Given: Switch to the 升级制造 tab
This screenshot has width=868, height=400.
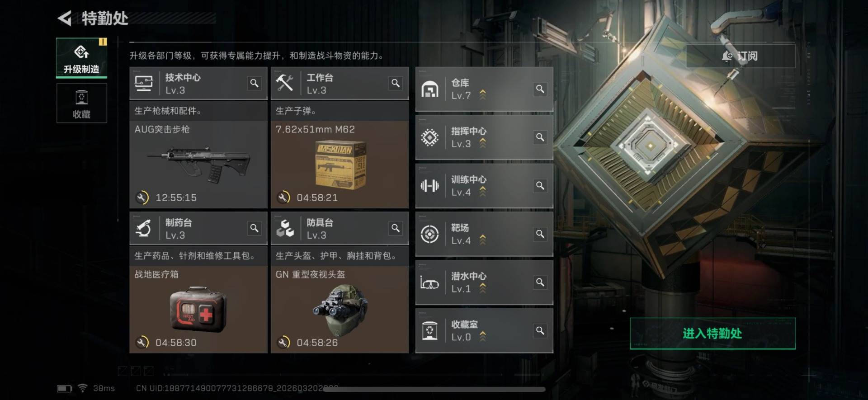Looking at the screenshot, I should point(81,58).
